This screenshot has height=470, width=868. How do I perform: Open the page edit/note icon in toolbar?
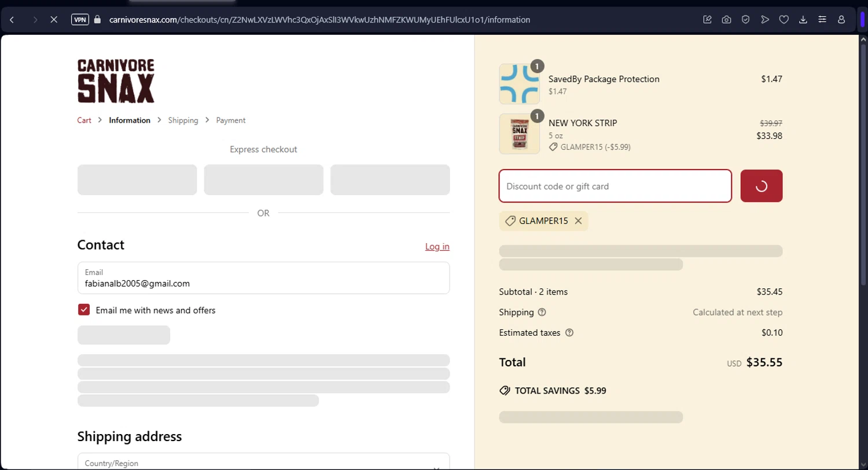[x=707, y=20]
